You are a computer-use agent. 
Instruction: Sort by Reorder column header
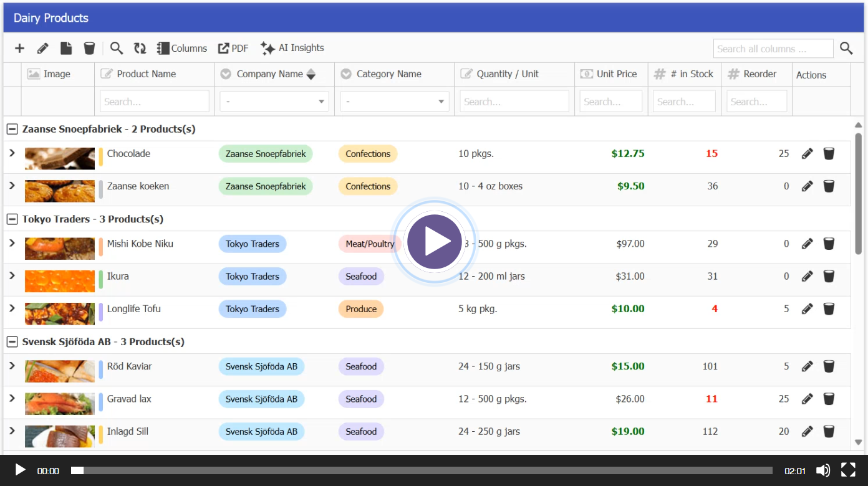click(x=756, y=74)
